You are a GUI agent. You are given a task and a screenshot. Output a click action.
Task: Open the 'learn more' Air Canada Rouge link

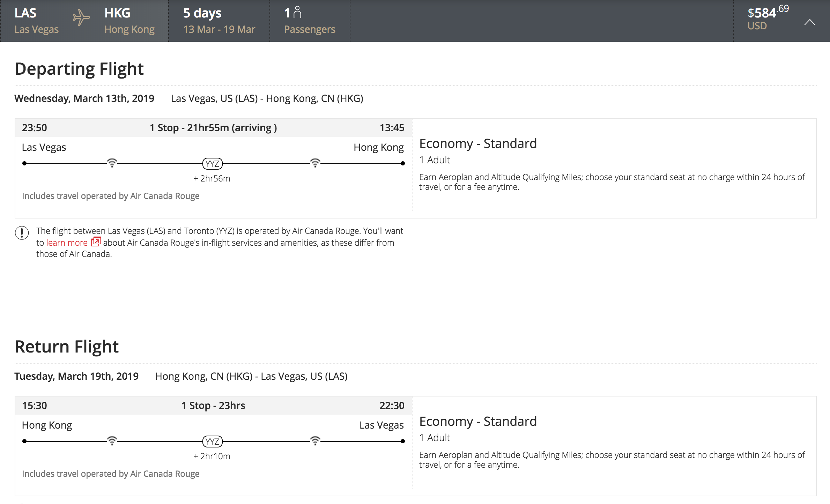[x=67, y=243]
